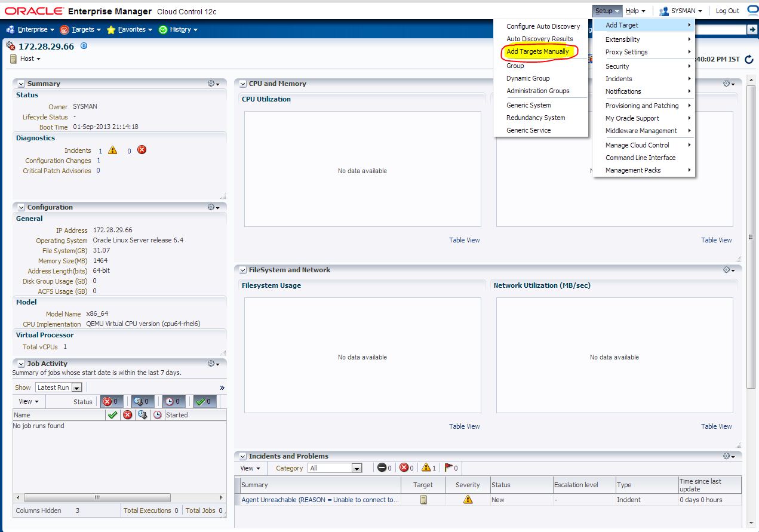
Task: Open Table View under Network Utilization
Action: coord(716,426)
